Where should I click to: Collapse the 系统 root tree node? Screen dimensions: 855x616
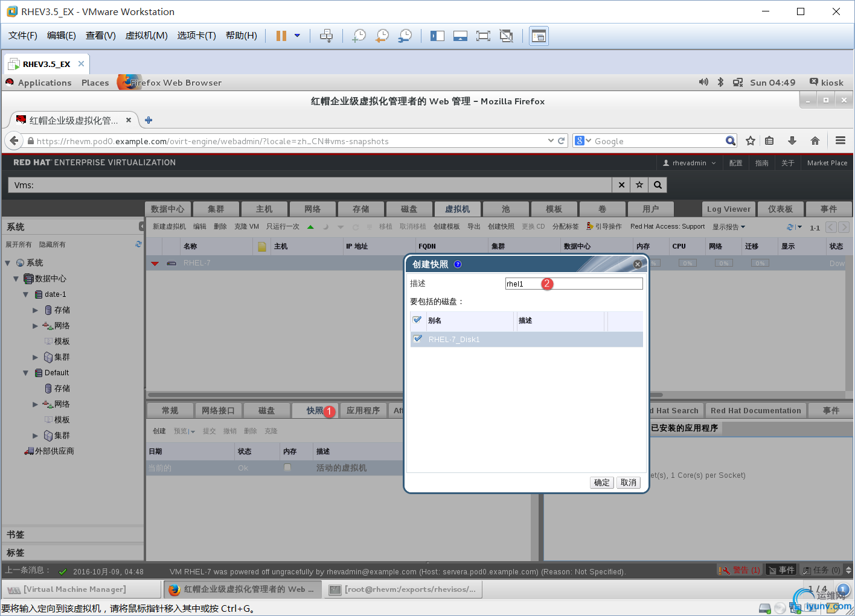pyautogui.click(x=8, y=263)
